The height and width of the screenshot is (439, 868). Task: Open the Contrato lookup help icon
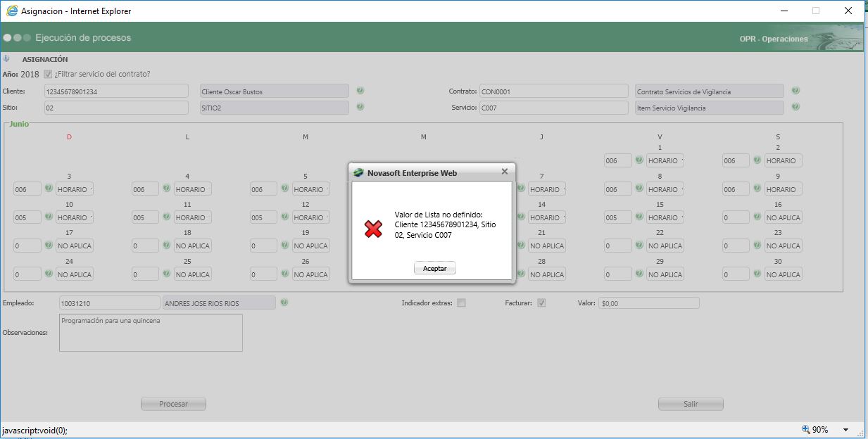[795, 91]
